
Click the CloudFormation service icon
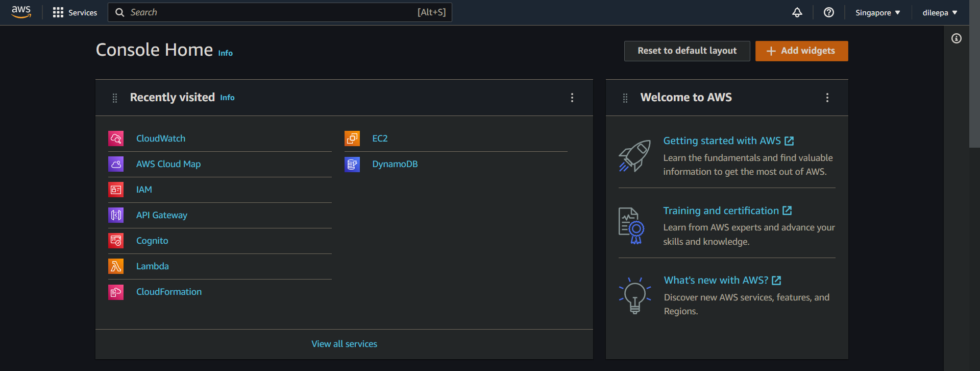pyautogui.click(x=116, y=292)
